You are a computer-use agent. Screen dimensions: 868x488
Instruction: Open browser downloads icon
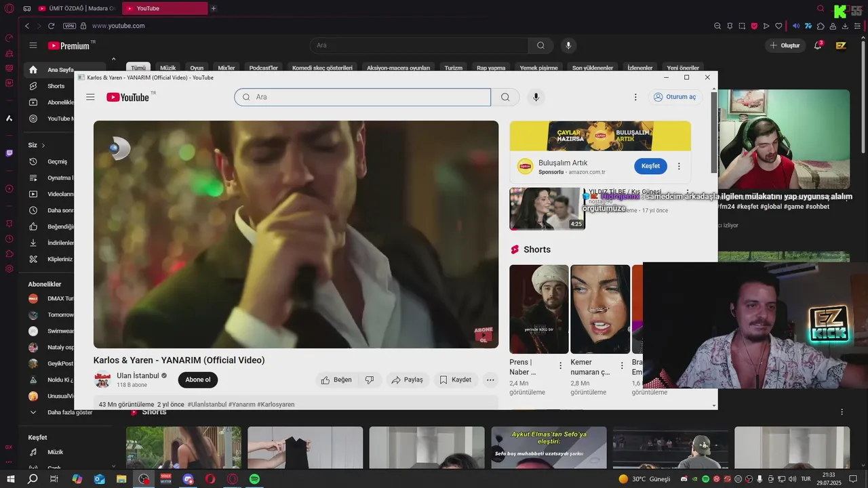[x=845, y=26]
